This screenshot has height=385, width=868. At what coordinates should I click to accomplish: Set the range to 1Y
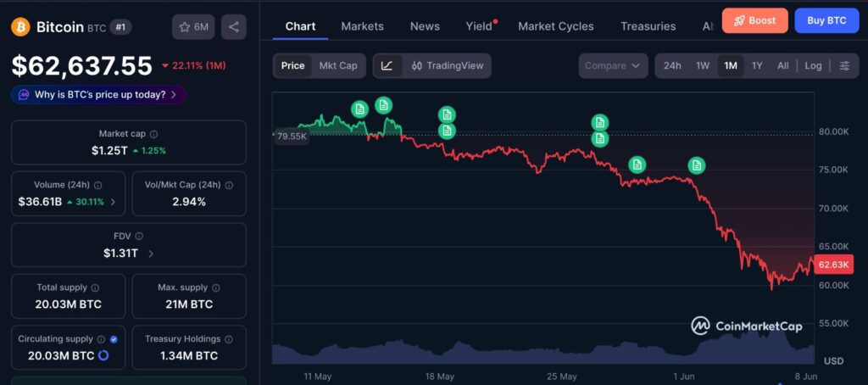click(757, 65)
